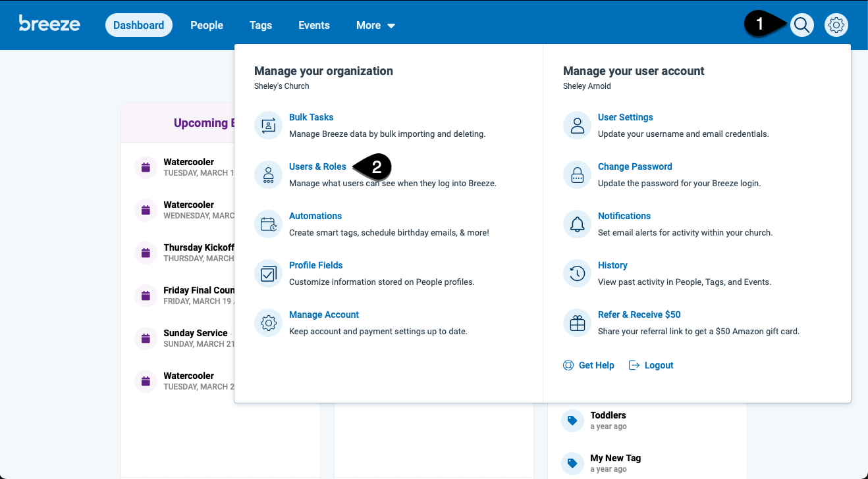Select the Notifications bell icon
This screenshot has width=868, height=479.
pyautogui.click(x=577, y=224)
